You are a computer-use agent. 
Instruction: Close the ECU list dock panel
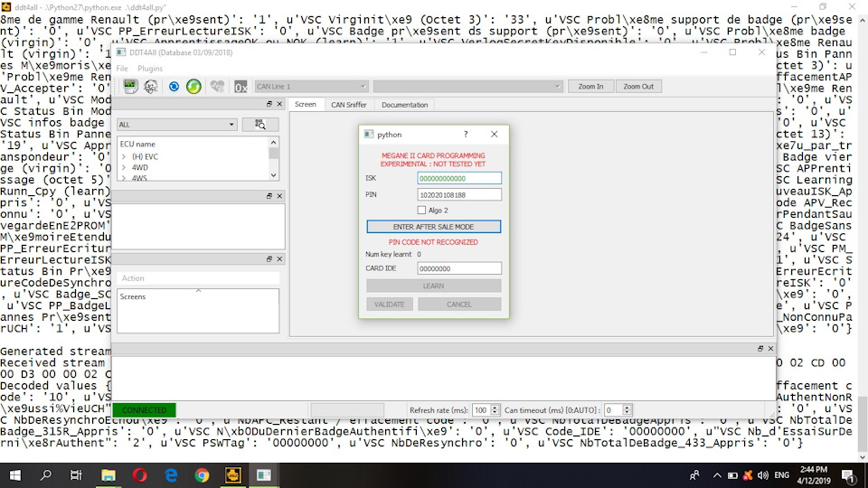(279, 104)
